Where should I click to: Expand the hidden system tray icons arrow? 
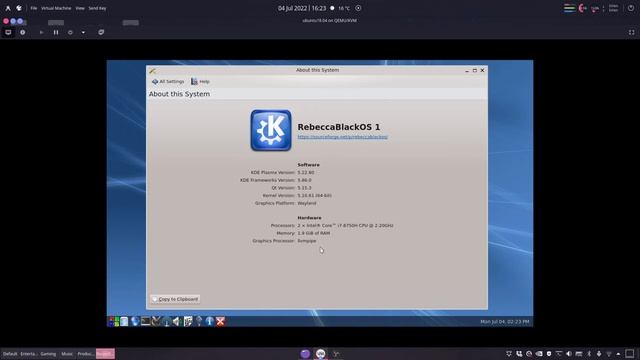pyautogui.click(x=619, y=354)
